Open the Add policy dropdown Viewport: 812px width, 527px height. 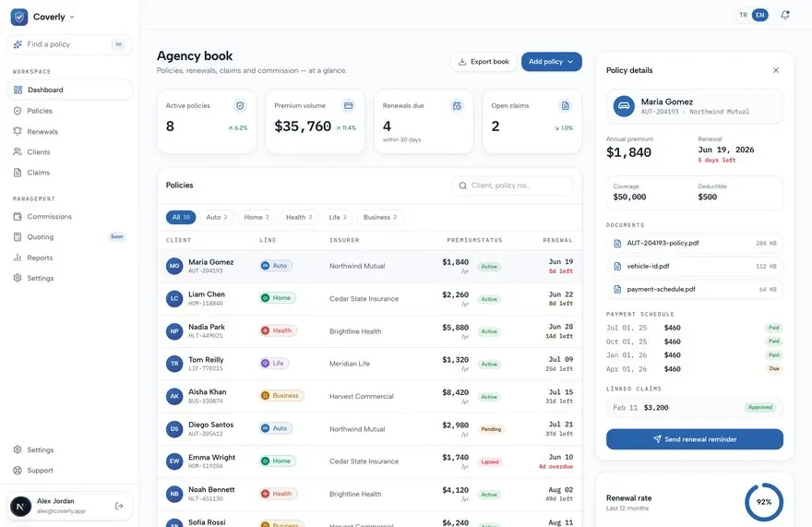click(x=551, y=62)
